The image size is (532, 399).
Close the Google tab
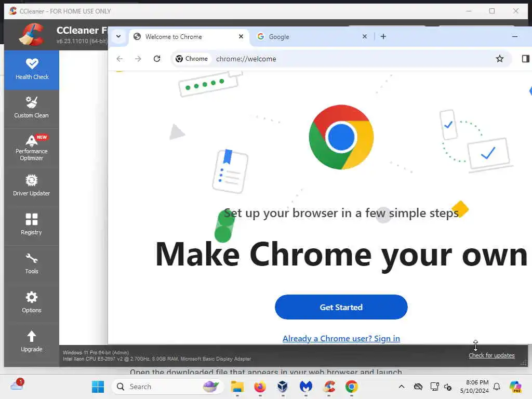(364, 36)
